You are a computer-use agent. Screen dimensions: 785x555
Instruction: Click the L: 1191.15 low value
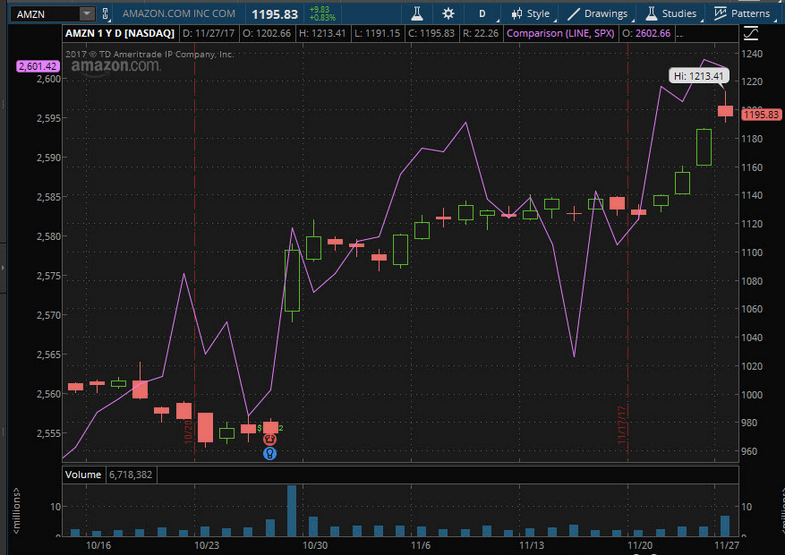pyautogui.click(x=377, y=34)
